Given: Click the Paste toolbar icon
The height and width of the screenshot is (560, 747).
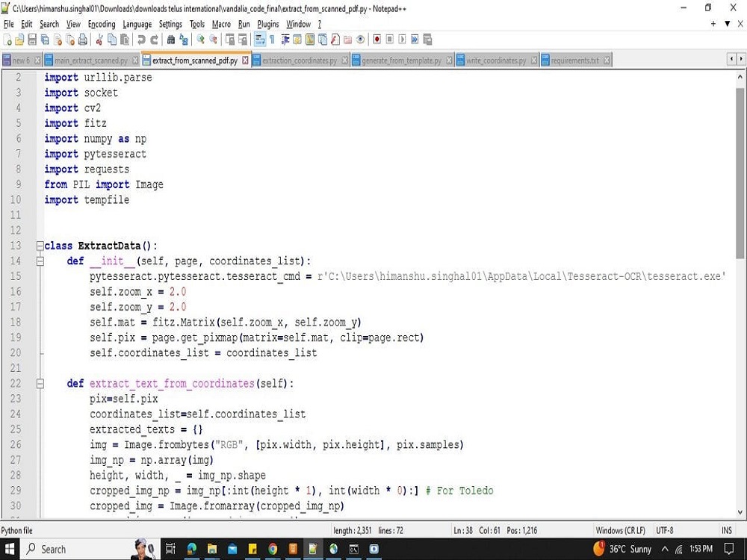Looking at the screenshot, I should coord(125,40).
